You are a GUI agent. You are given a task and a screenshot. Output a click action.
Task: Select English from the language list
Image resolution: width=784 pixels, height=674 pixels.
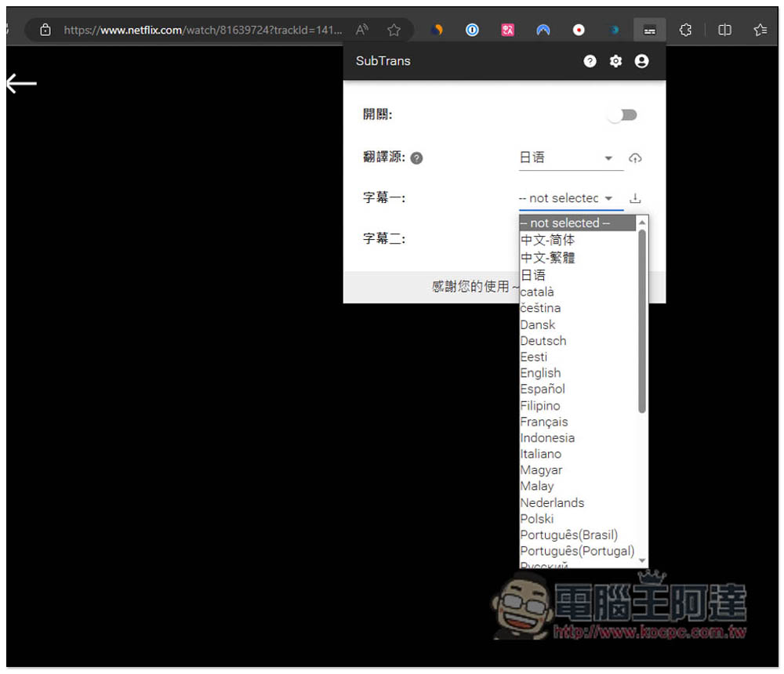[x=540, y=373]
